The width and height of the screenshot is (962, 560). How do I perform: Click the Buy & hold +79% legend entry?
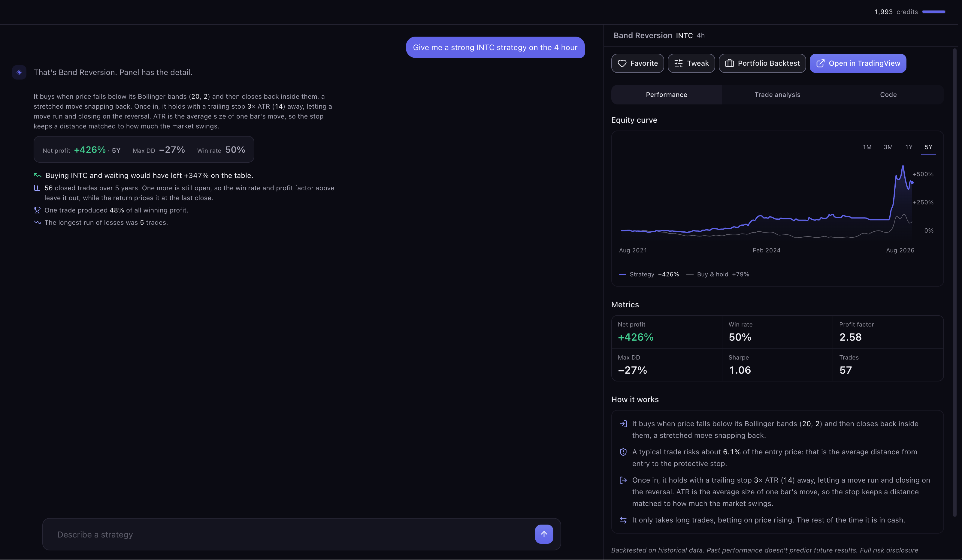pos(718,274)
